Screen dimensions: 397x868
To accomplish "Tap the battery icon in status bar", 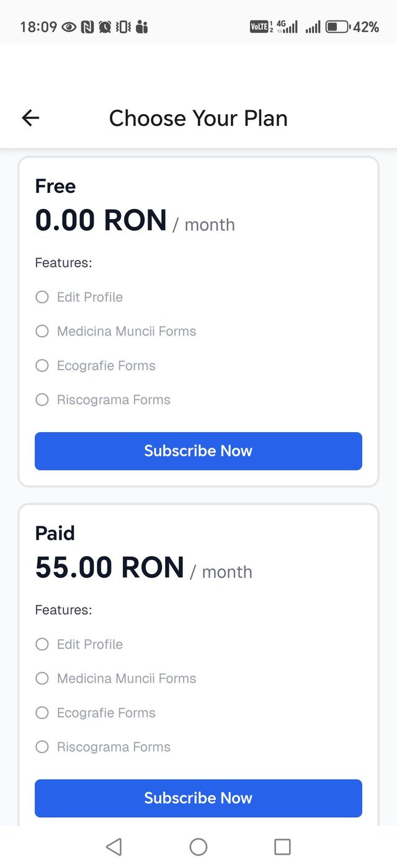I will pyautogui.click(x=337, y=27).
